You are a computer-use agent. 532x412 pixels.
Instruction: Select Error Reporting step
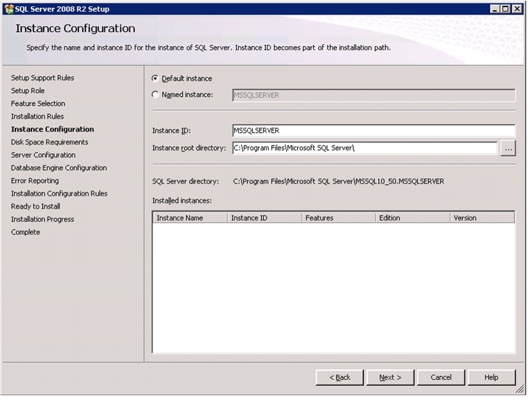pos(35,181)
